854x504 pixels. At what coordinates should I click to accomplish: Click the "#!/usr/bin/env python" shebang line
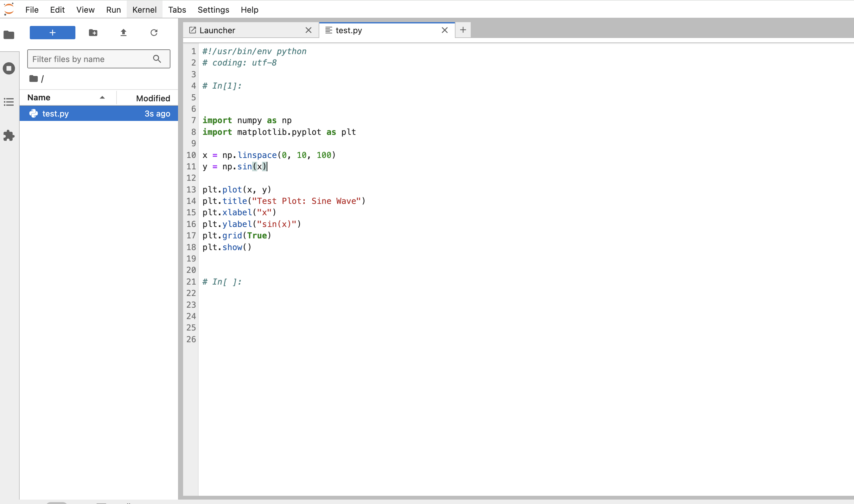point(255,51)
